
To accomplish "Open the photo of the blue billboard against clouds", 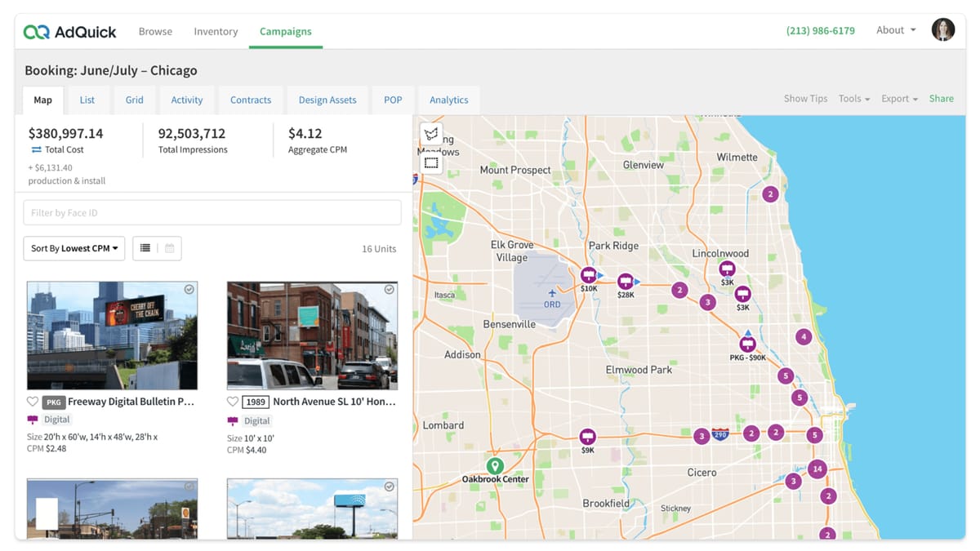I will (x=312, y=509).
